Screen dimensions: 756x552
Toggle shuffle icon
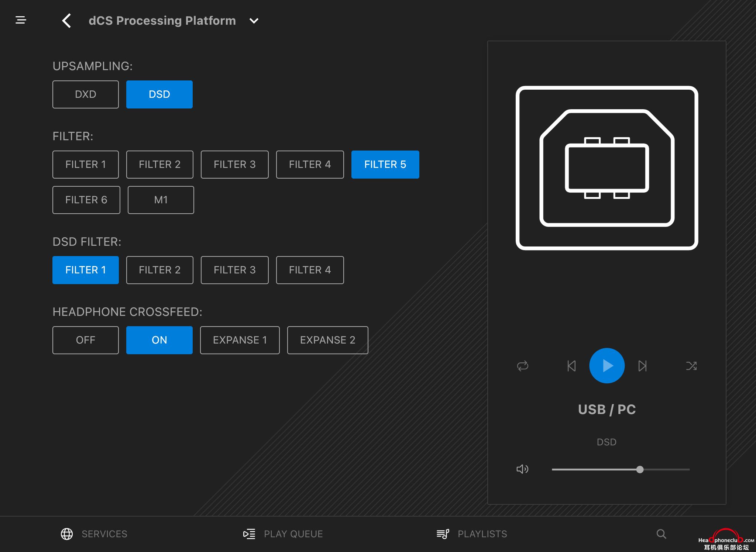pyautogui.click(x=691, y=366)
